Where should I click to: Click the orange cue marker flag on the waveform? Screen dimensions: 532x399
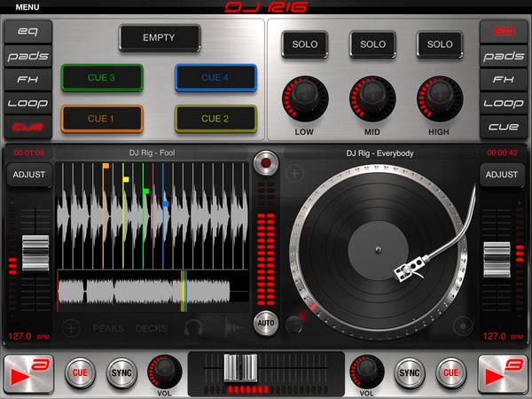[106, 166]
